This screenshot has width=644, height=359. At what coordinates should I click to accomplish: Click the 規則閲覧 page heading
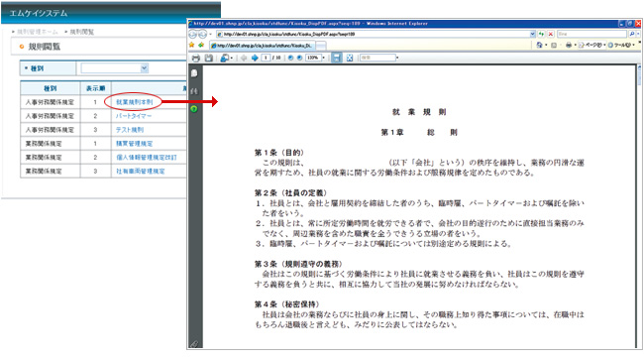click(44, 47)
